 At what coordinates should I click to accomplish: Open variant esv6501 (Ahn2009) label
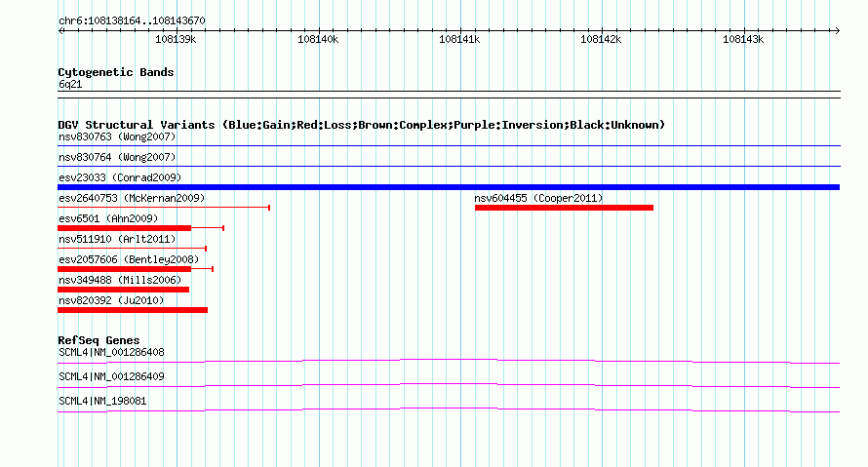point(108,218)
